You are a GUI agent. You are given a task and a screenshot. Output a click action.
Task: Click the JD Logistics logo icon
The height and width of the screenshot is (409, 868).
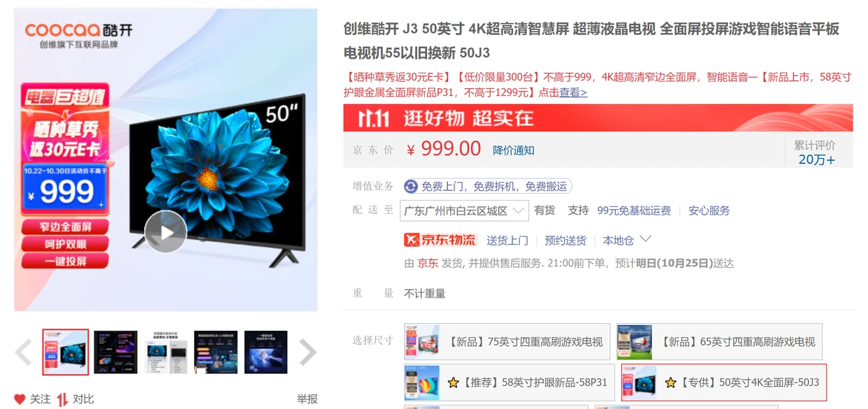[x=440, y=240]
